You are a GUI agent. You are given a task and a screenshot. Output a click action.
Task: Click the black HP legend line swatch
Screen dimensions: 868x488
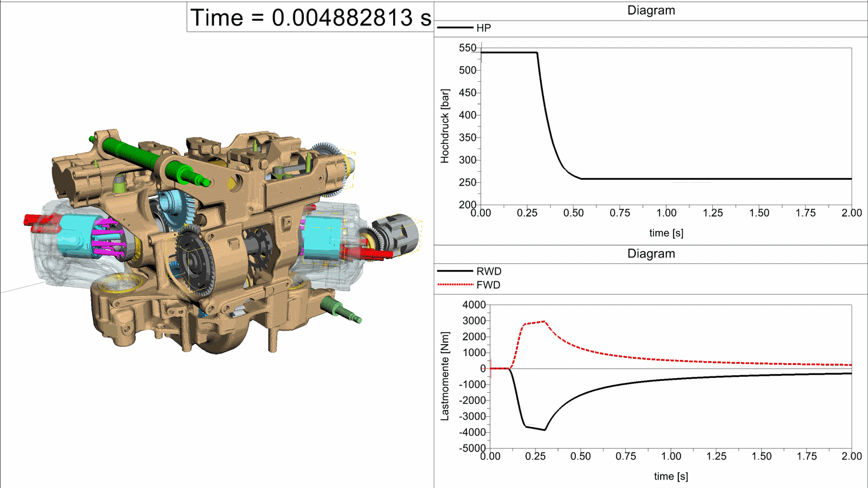pos(455,28)
